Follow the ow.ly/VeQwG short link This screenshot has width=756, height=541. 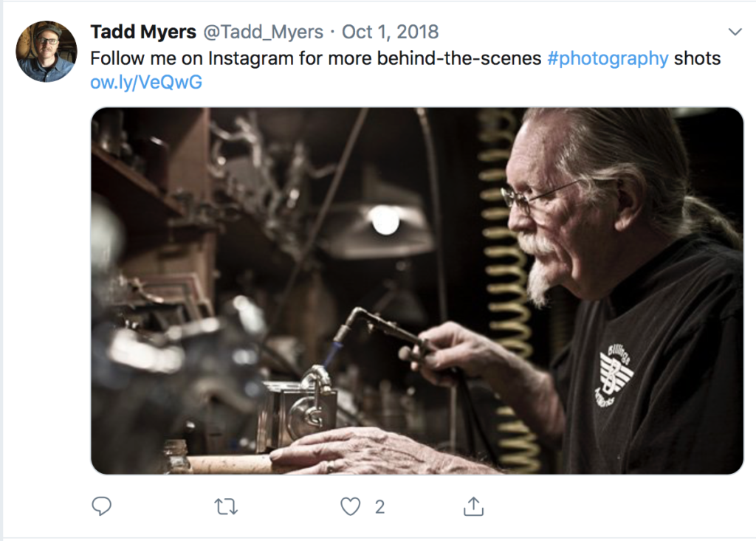pyautogui.click(x=146, y=83)
